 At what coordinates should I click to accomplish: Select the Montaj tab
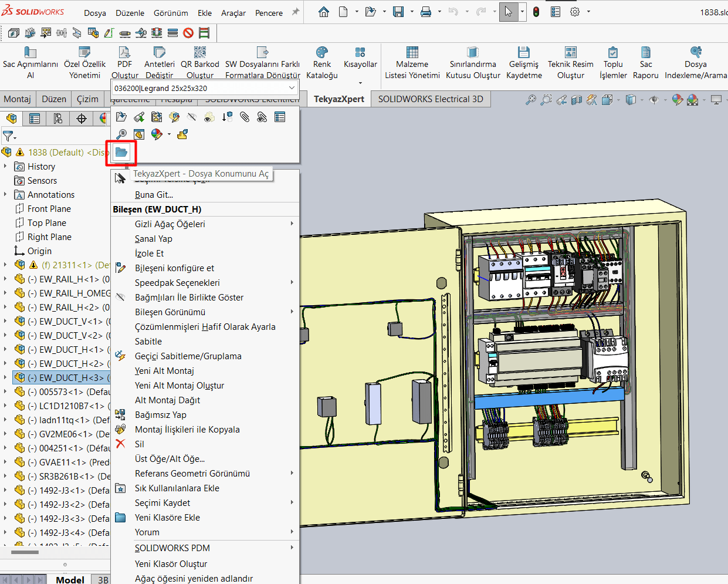pos(18,99)
